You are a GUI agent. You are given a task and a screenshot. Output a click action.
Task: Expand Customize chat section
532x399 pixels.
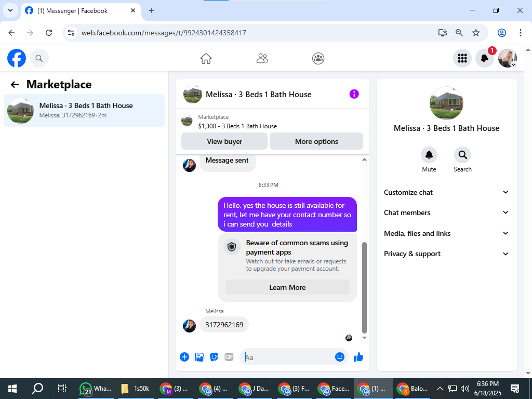point(446,192)
